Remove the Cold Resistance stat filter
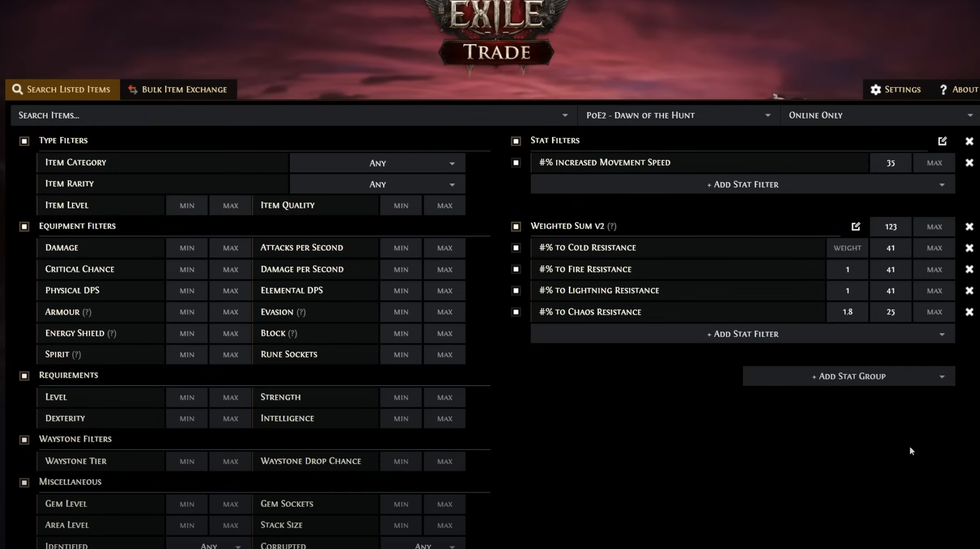This screenshot has width=980, height=549. click(969, 248)
